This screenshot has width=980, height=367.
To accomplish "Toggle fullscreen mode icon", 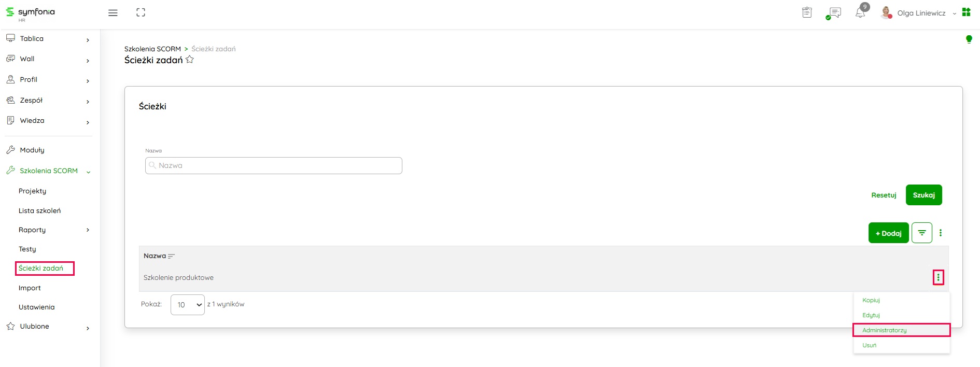I will click(x=141, y=12).
